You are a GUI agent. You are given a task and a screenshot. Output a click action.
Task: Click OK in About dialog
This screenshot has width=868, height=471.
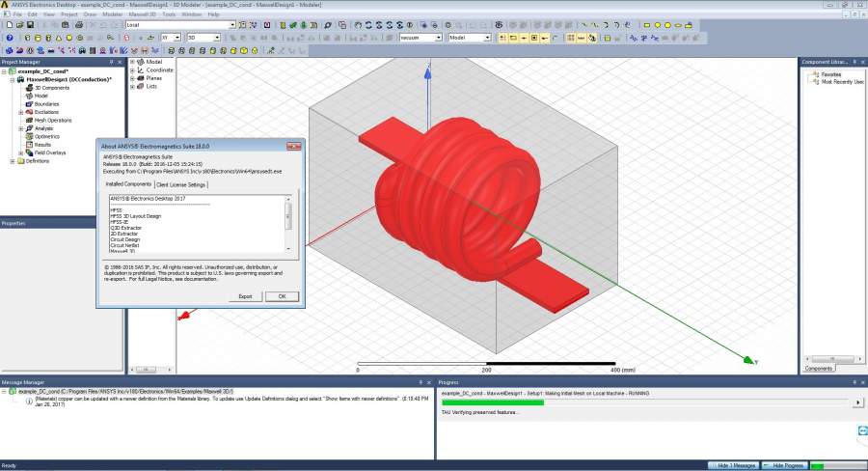282,296
